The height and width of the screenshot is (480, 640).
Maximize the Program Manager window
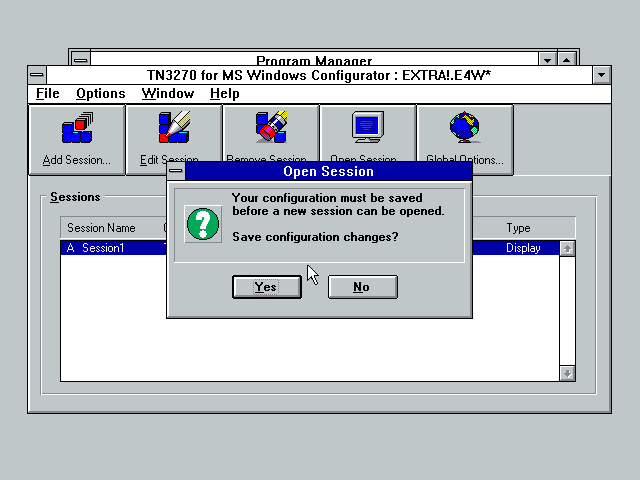point(567,59)
